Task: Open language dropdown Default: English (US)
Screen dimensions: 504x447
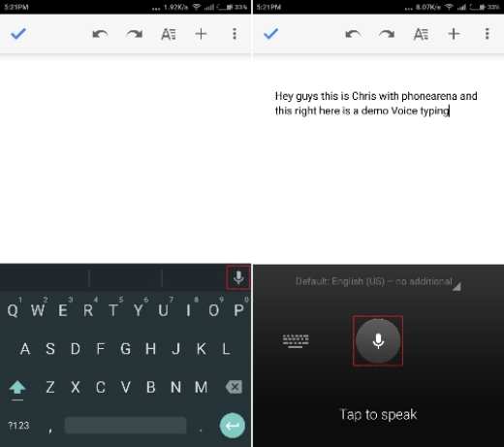Action: click(x=378, y=282)
